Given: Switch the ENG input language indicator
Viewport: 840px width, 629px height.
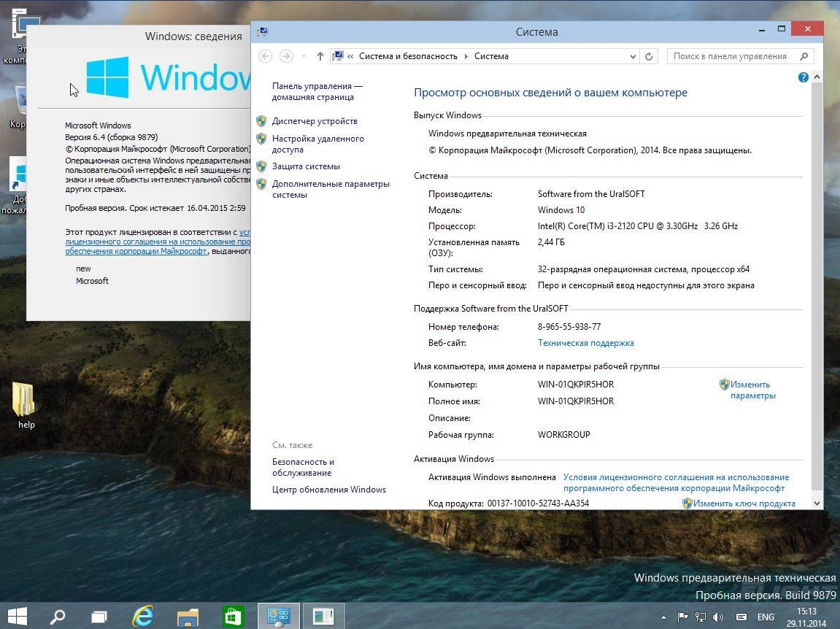Looking at the screenshot, I should coord(766,617).
